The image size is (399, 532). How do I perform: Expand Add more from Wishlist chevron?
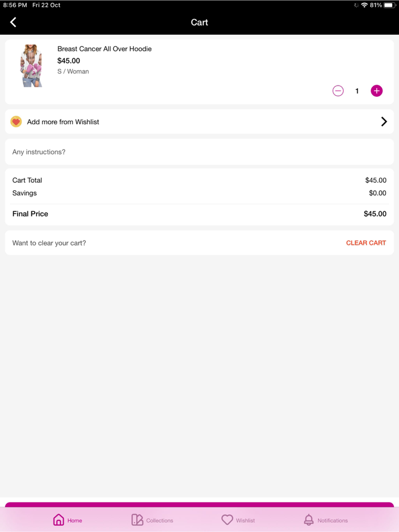coord(384,122)
